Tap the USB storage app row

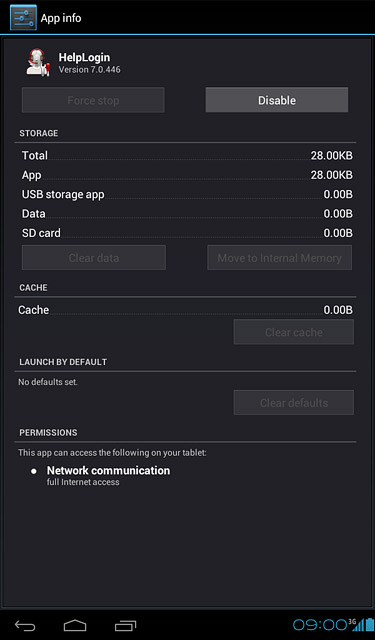coord(187,194)
